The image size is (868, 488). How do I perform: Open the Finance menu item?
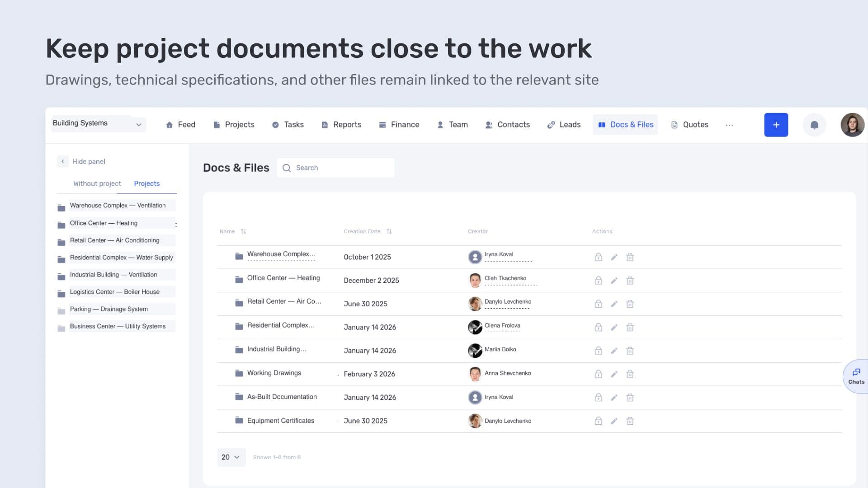click(399, 125)
